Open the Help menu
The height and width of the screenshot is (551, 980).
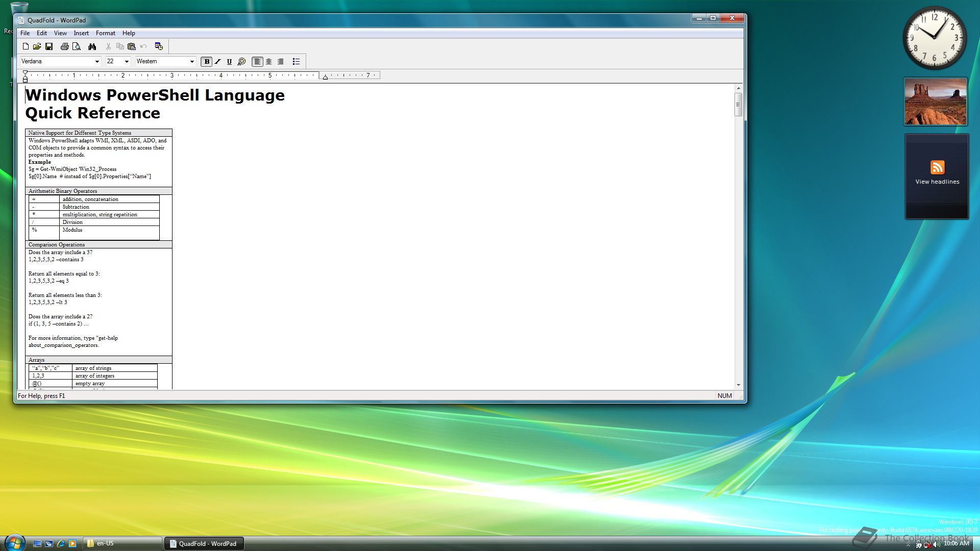[x=129, y=33]
